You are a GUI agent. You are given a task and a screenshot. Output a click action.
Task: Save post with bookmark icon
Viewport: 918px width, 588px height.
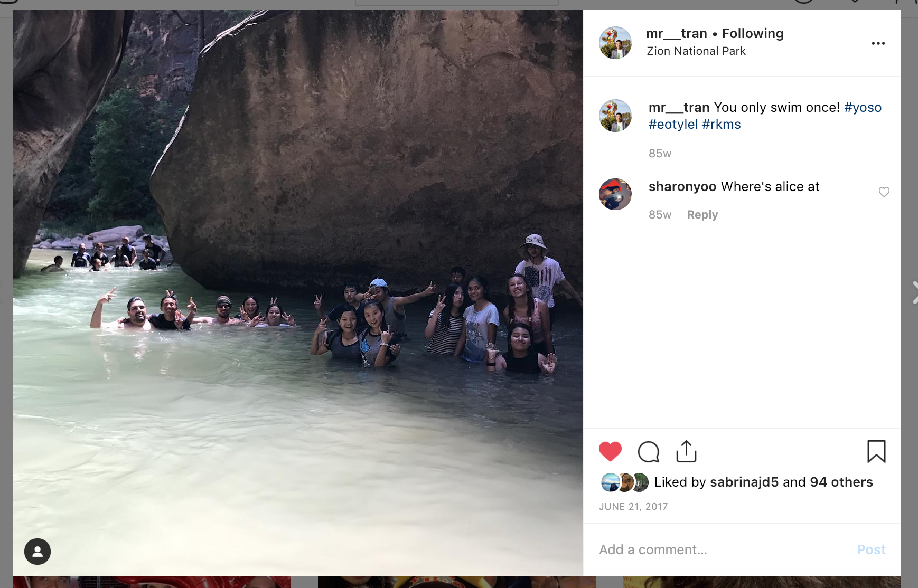coord(876,452)
